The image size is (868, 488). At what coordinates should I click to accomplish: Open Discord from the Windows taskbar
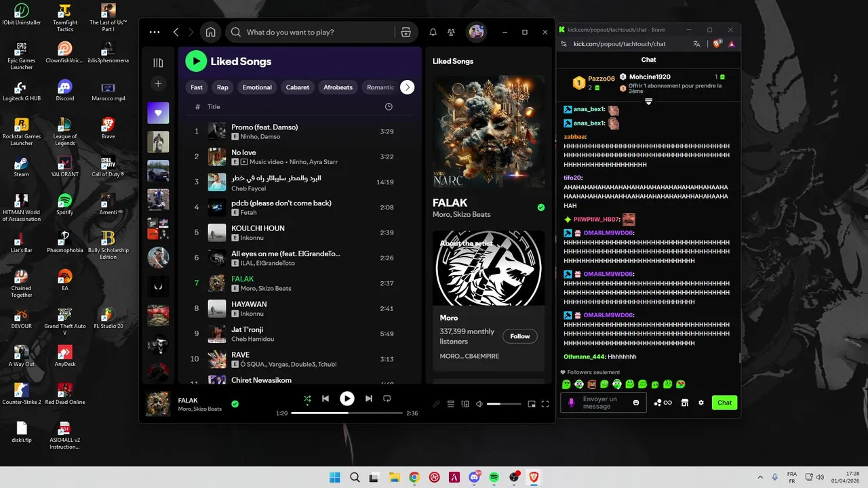pos(474,477)
